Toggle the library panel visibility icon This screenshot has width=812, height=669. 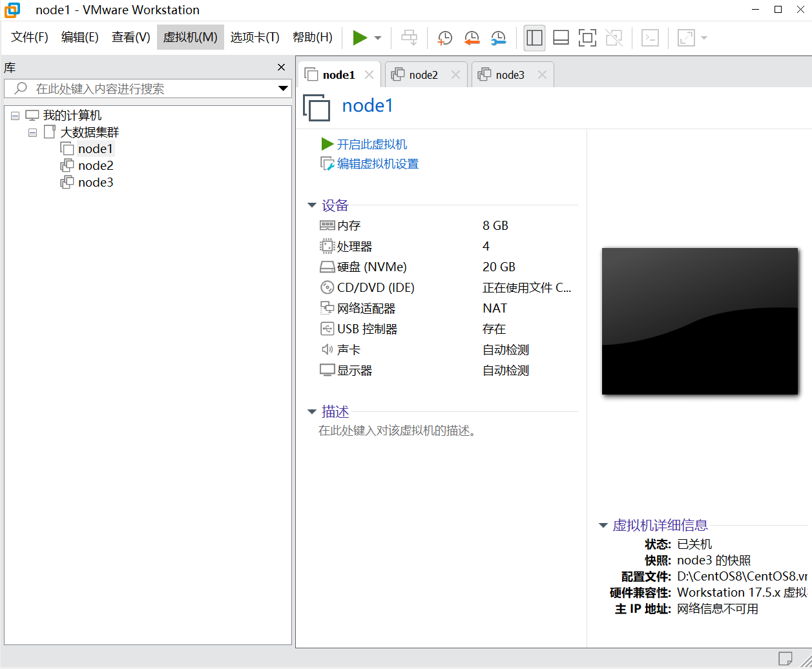pos(534,37)
